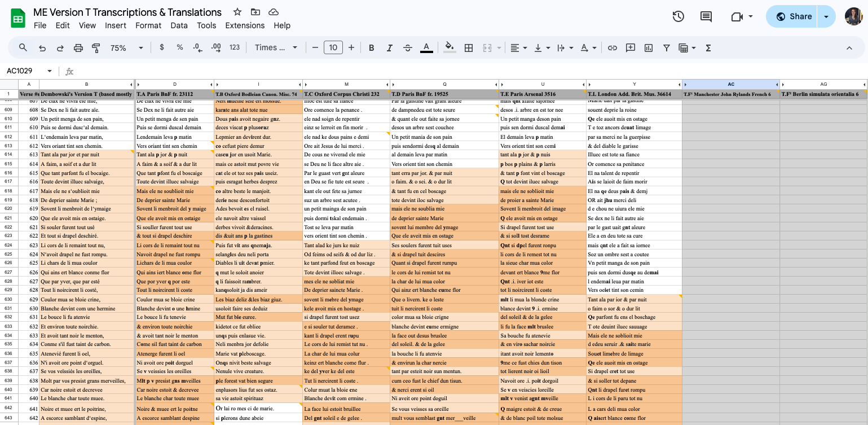
Task: Open the Times font dropdown
Action: (276, 48)
